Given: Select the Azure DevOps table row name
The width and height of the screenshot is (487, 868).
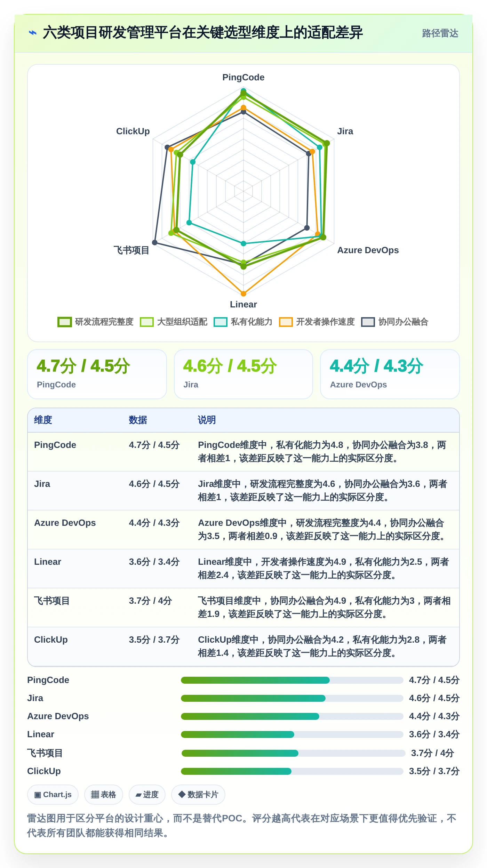Looking at the screenshot, I should [65, 523].
